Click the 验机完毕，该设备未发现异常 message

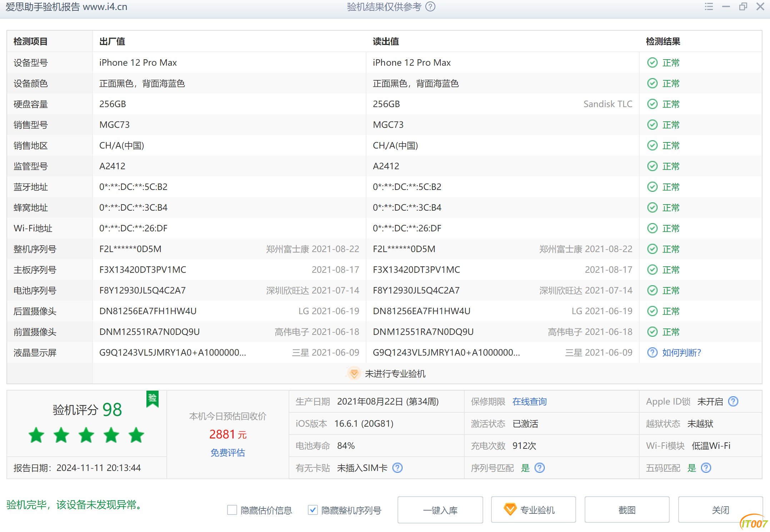point(75,505)
